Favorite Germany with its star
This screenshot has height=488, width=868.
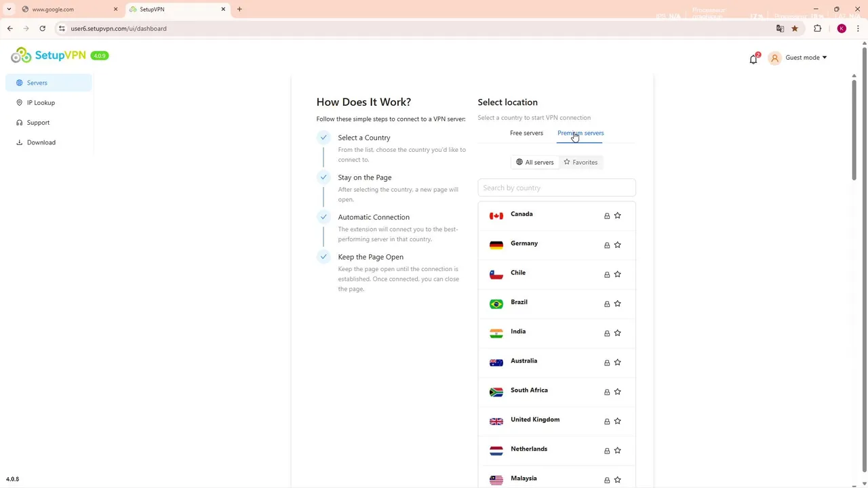[x=617, y=245]
